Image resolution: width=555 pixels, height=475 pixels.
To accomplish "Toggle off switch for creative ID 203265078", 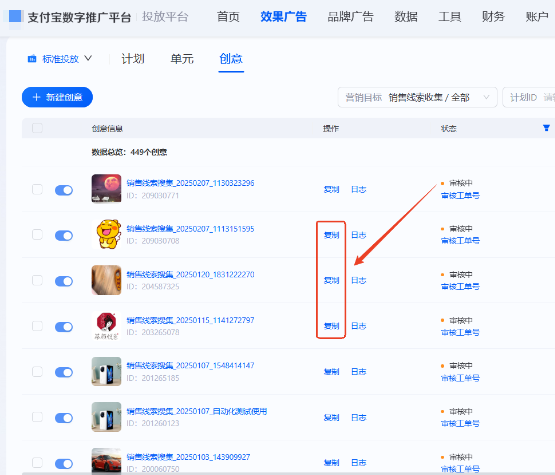I will click(64, 327).
